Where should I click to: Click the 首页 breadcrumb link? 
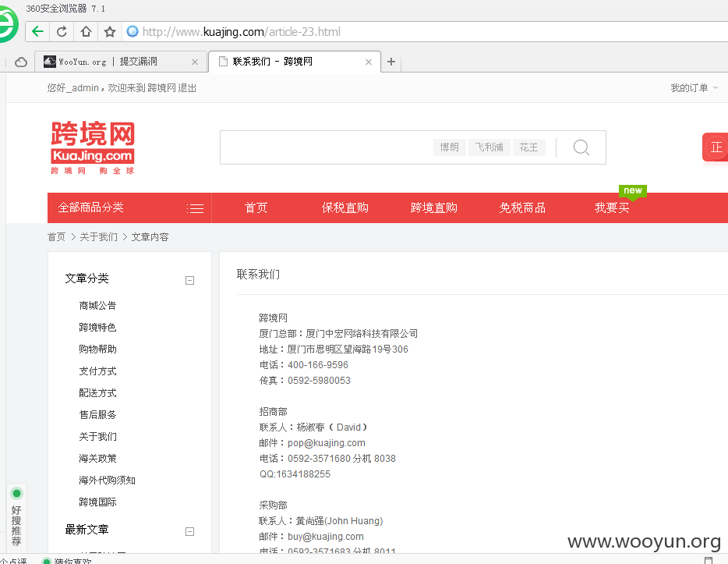(57, 237)
